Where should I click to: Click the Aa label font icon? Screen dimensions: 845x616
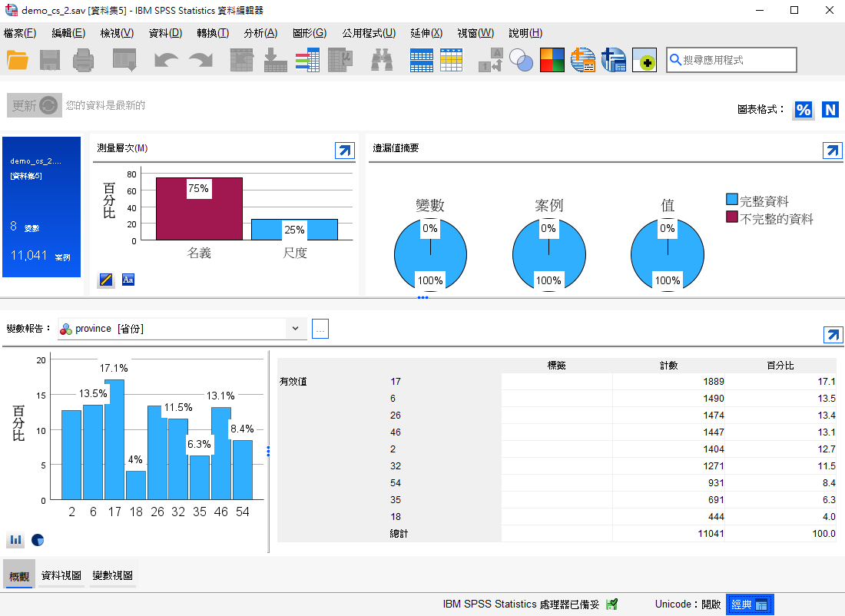tap(128, 280)
